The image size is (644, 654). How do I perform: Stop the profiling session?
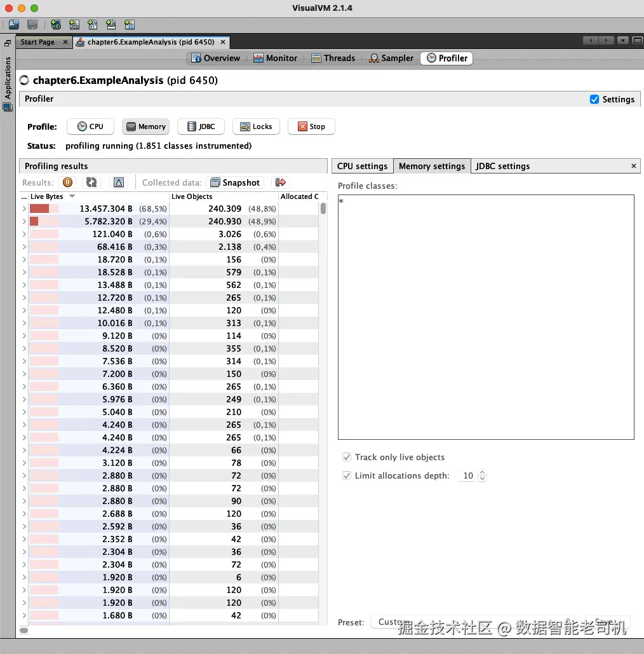311,126
